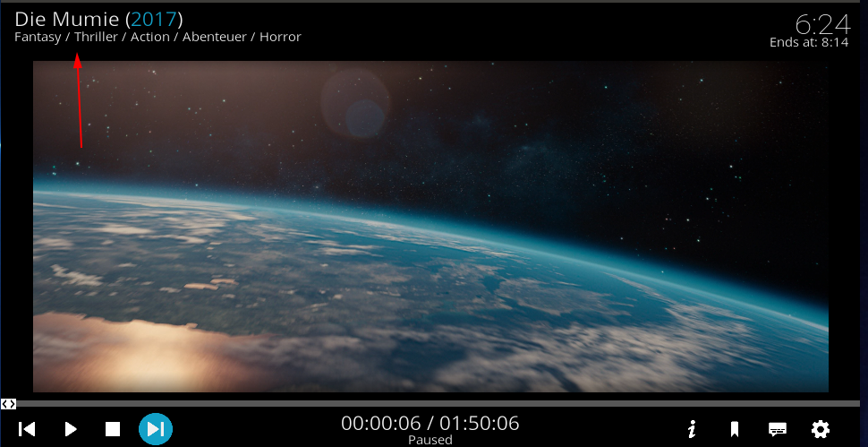868x447 pixels.
Task: Open the subtitles icon
Action: click(778, 429)
